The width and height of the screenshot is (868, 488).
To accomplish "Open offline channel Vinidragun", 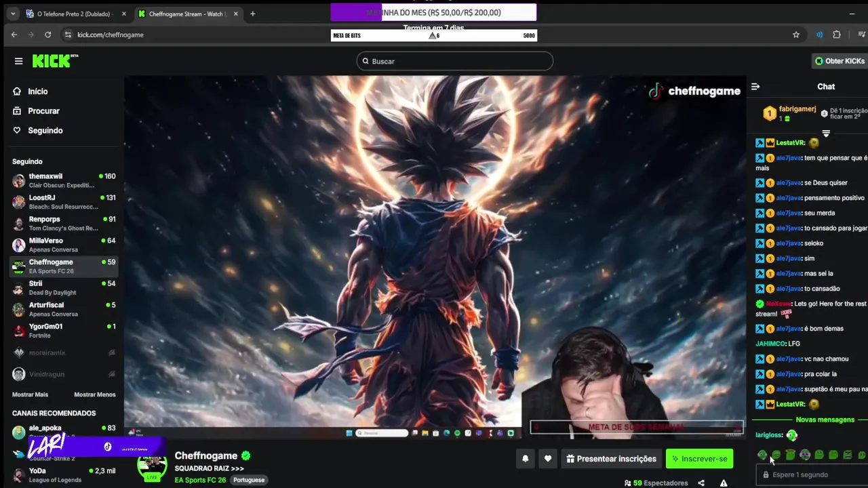I will 64,374.
